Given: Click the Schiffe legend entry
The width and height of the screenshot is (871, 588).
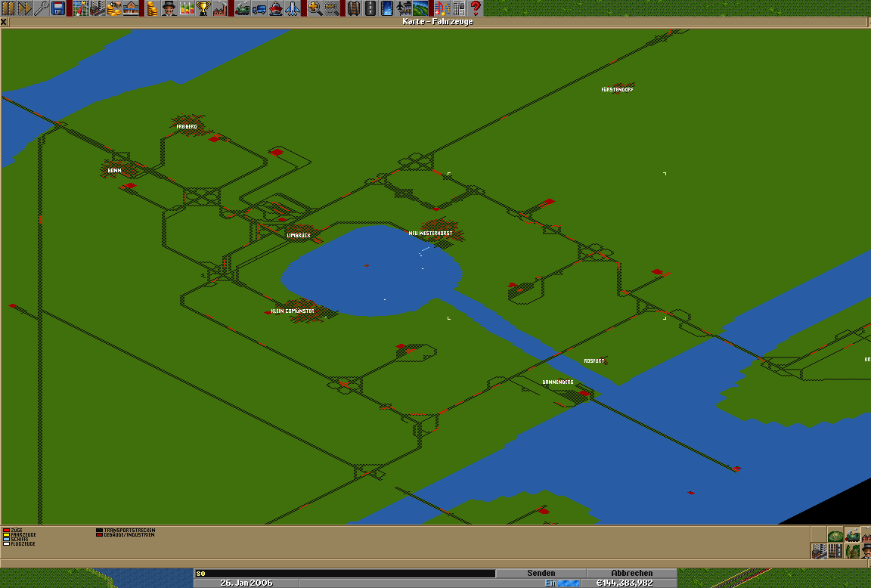Looking at the screenshot, I should click(16, 539).
